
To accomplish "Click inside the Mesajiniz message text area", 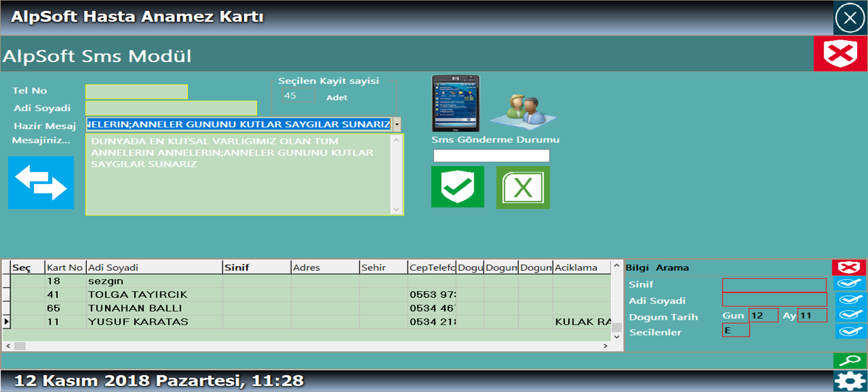I will coord(239,175).
